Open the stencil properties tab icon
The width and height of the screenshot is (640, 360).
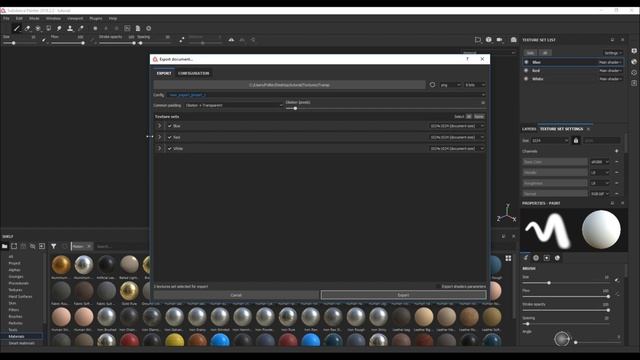547,258
